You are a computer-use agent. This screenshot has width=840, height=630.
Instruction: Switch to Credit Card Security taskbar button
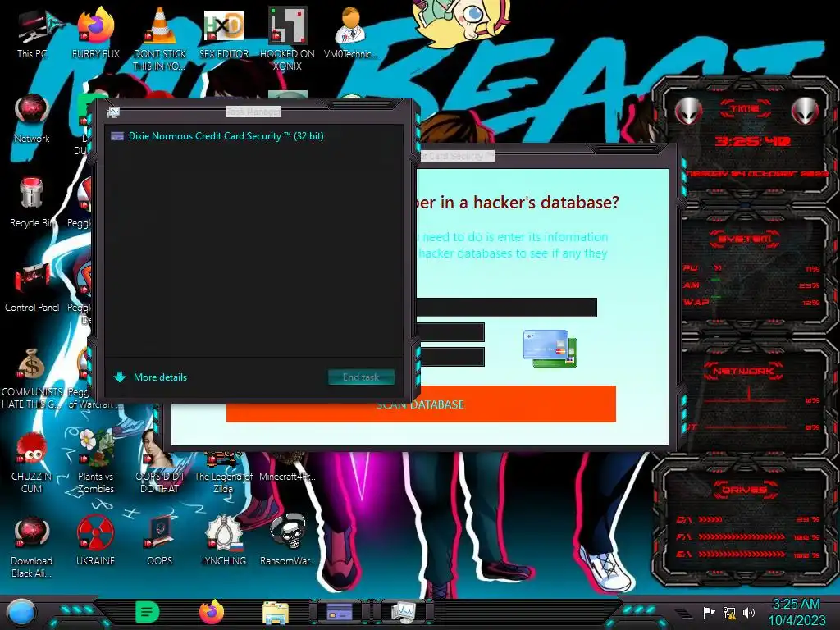(339, 612)
